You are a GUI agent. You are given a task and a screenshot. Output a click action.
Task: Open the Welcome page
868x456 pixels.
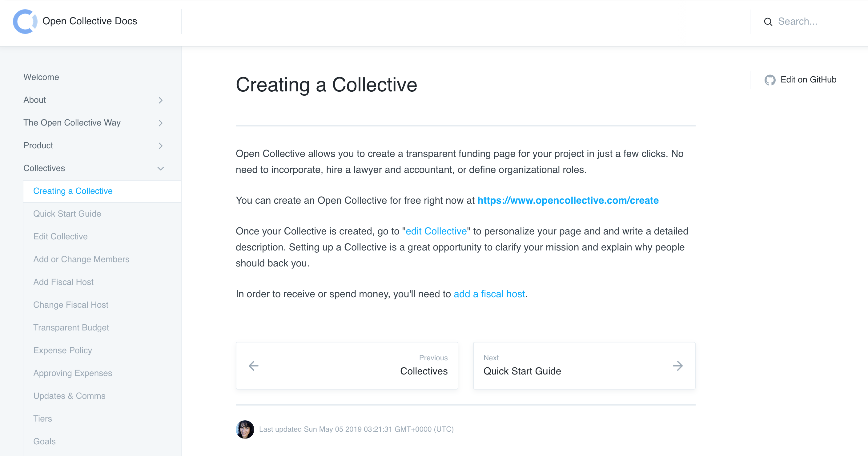click(x=41, y=77)
